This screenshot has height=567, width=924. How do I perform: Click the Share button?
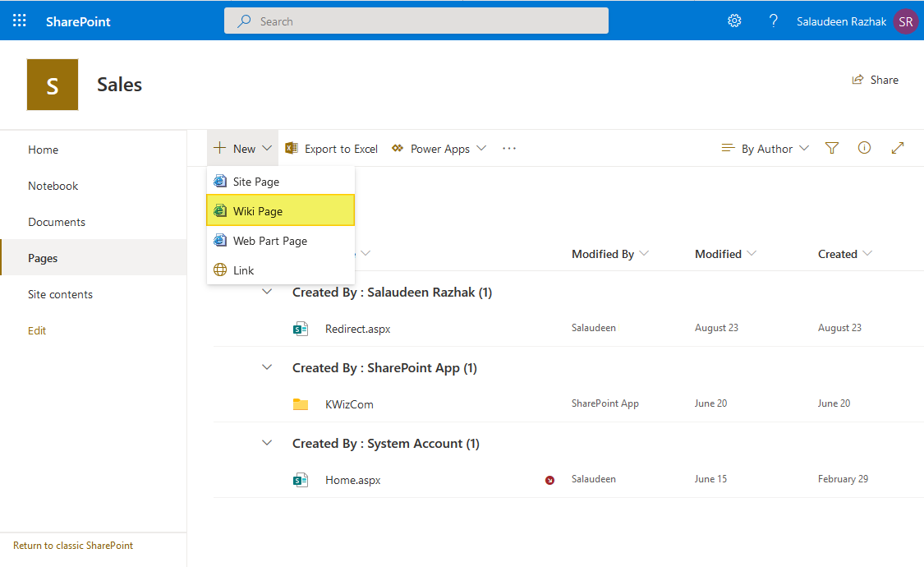[x=876, y=80]
